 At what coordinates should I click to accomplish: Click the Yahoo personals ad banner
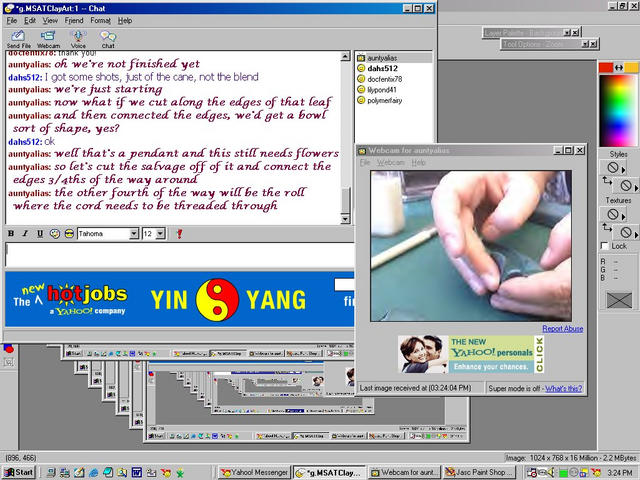click(x=471, y=354)
